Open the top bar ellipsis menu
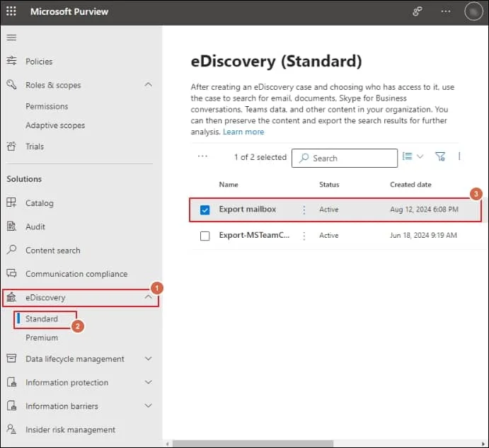Screen dimensions: 489x448 [x=446, y=11]
